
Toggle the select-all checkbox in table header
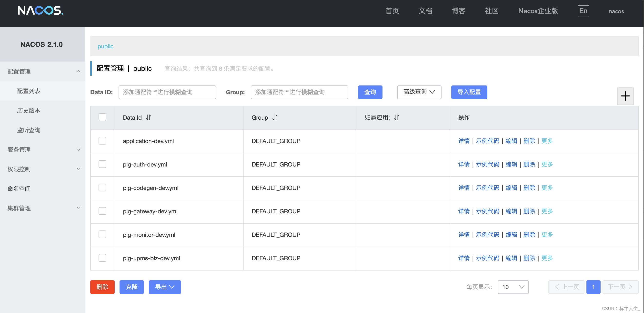[102, 117]
